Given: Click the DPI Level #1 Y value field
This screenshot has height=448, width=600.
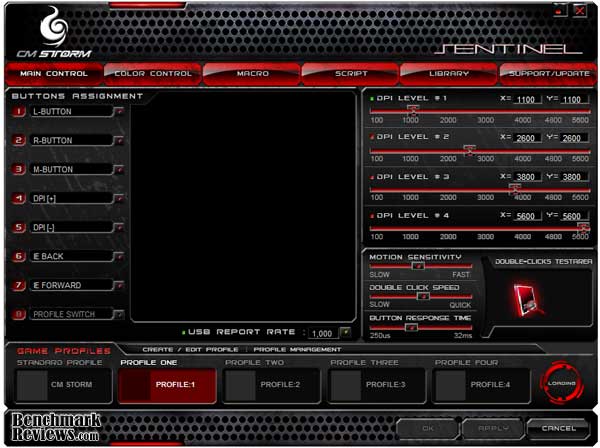Looking at the screenshot, I should coord(574,99).
